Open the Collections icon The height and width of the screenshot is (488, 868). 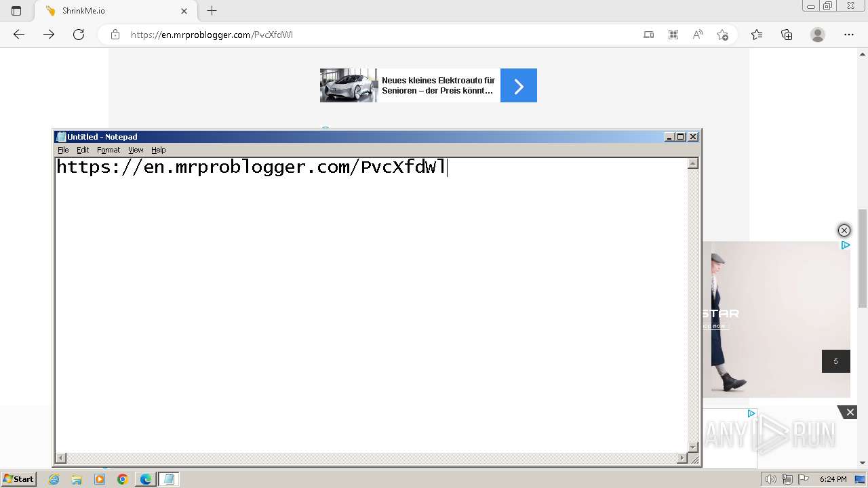[787, 35]
